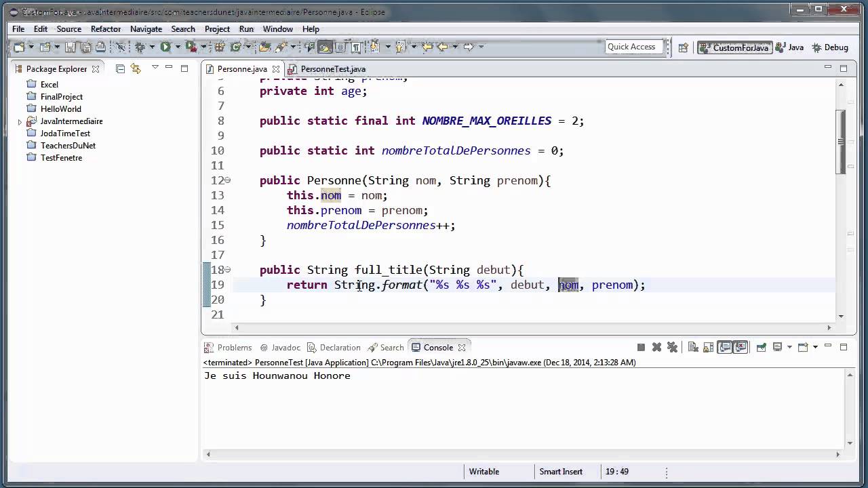
Task: Click Collapse All icon in Package Explorer
Action: tap(120, 68)
